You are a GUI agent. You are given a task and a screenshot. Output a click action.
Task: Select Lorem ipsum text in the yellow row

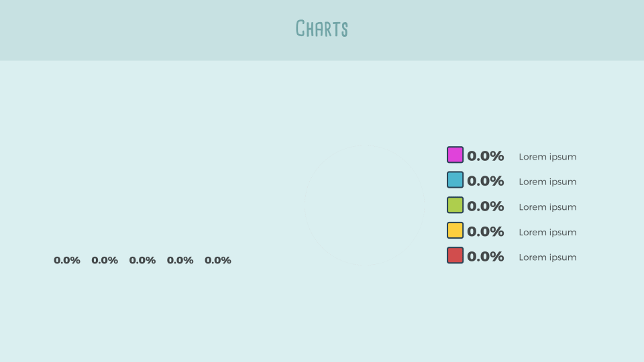tap(547, 233)
